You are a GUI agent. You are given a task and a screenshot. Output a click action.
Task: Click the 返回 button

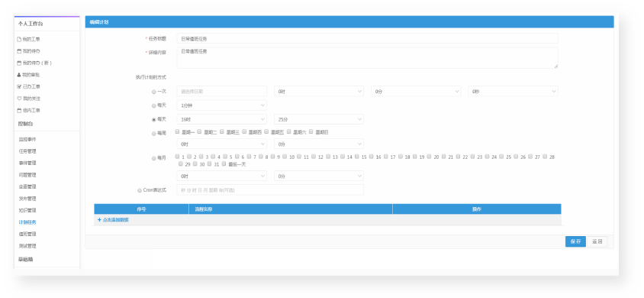pyautogui.click(x=597, y=241)
